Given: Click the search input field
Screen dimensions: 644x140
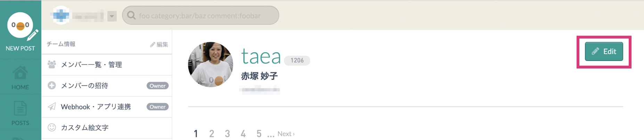Looking at the screenshot, I should 200,15.
